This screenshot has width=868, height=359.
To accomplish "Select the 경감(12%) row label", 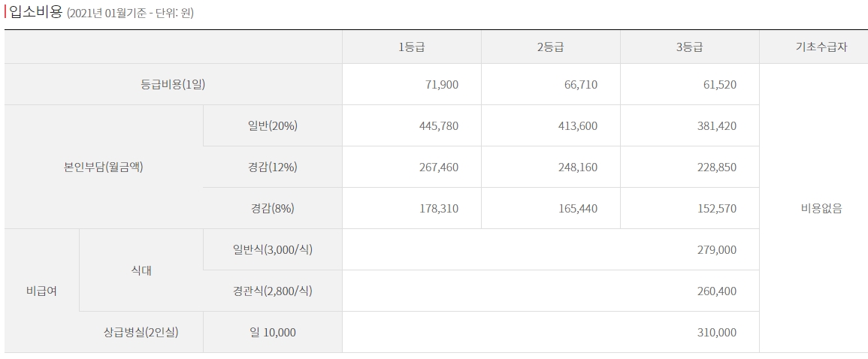I will pyautogui.click(x=273, y=167).
